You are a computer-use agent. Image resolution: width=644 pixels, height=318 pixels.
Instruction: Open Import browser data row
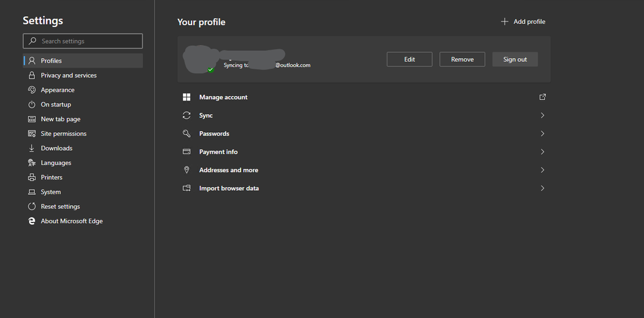[364, 188]
